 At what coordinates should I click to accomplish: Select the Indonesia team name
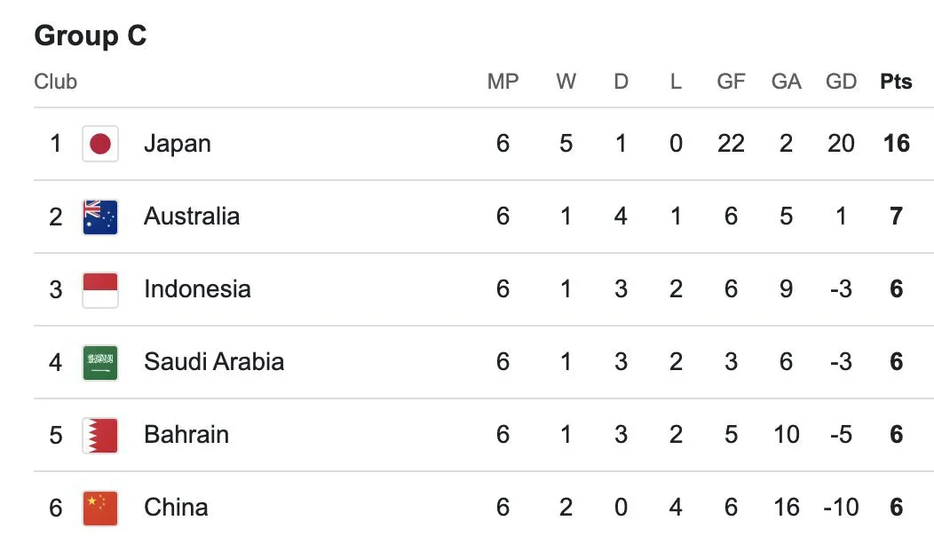[197, 289]
